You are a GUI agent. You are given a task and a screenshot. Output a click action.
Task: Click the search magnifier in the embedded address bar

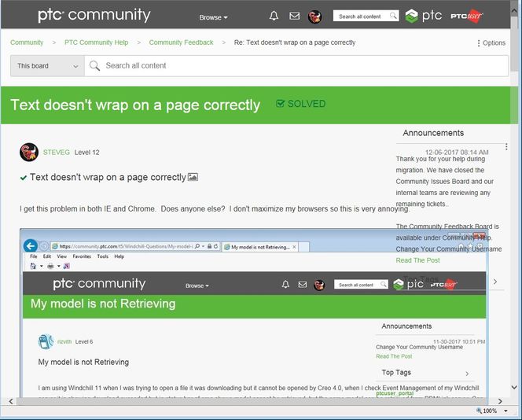point(197,246)
